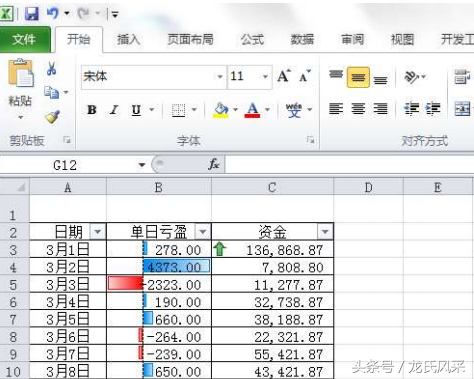Select cell with value 4373.00

coord(159,267)
